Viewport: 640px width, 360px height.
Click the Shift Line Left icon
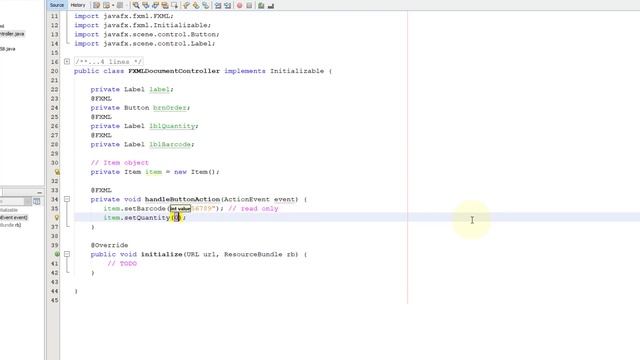click(218, 5)
